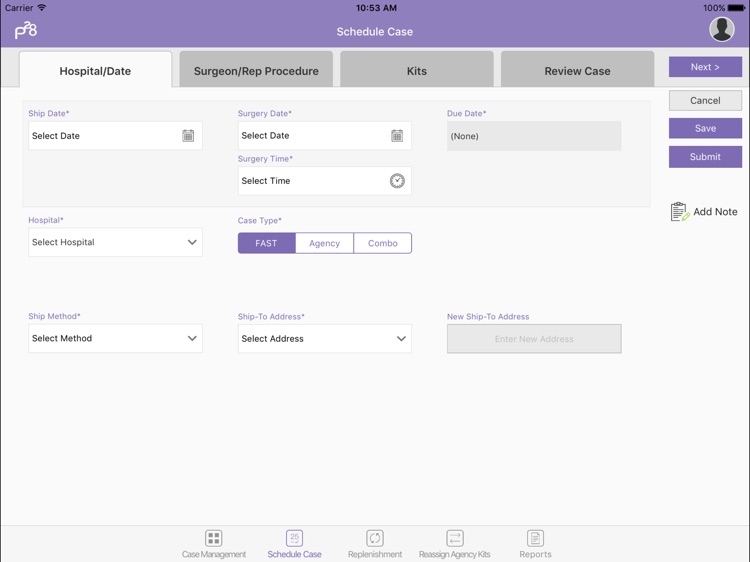Tap the Reassign Agency Kits label text

tap(454, 554)
